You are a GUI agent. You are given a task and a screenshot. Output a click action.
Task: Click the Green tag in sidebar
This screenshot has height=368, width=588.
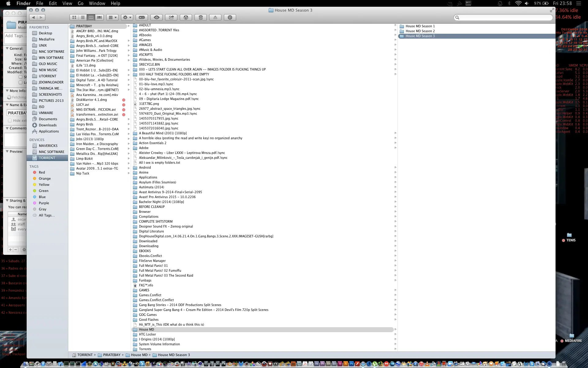pyautogui.click(x=43, y=191)
